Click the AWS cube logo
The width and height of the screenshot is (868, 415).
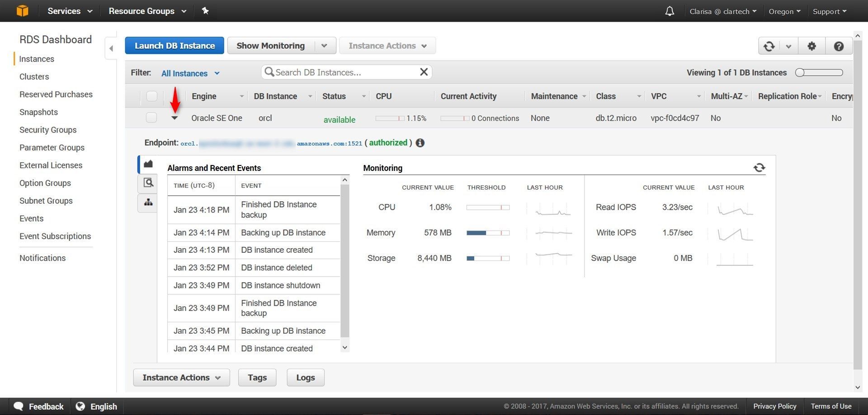click(22, 11)
